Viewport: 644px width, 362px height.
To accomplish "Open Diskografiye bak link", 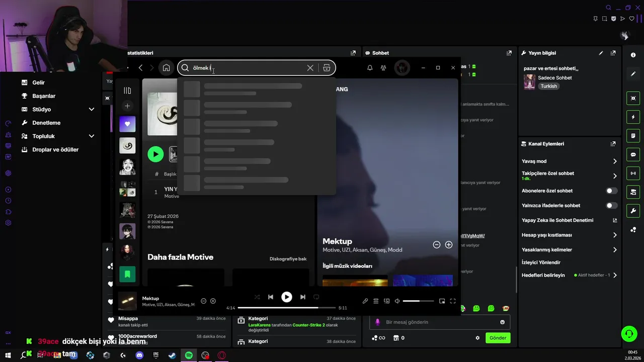I will [x=288, y=259].
